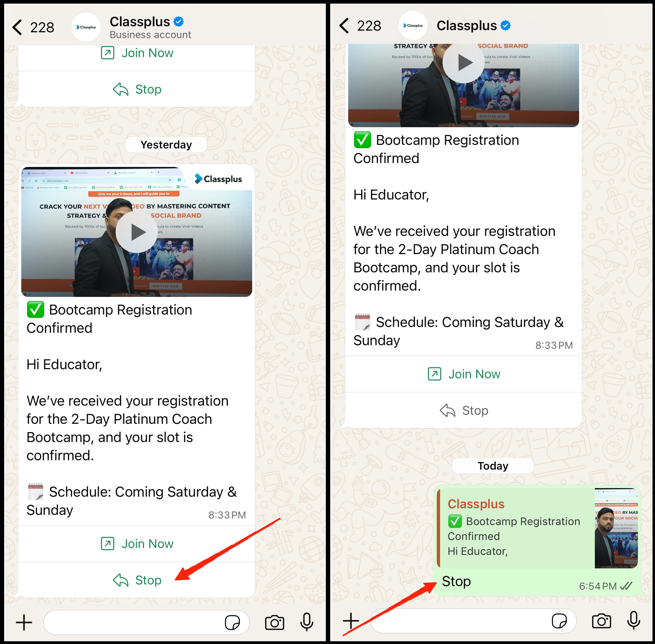The image size is (655, 644).
Task: Tap Yesterday date label in left screen
Action: [x=166, y=145]
